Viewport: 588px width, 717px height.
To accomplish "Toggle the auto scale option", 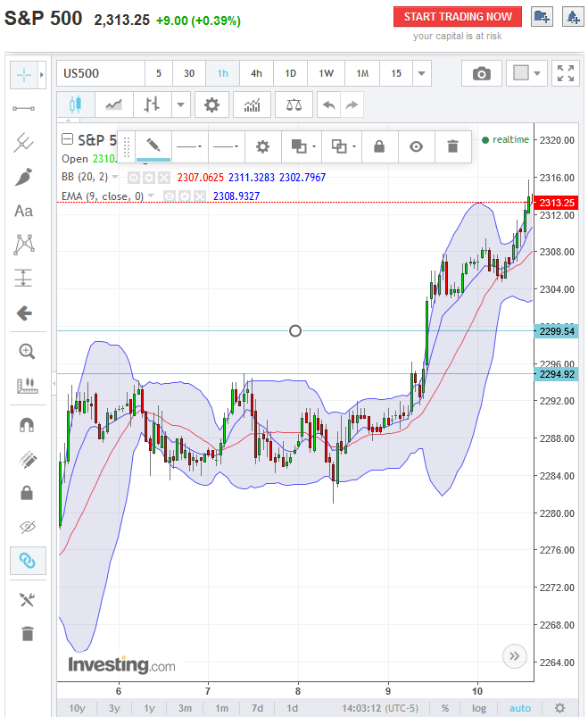I will [x=520, y=708].
